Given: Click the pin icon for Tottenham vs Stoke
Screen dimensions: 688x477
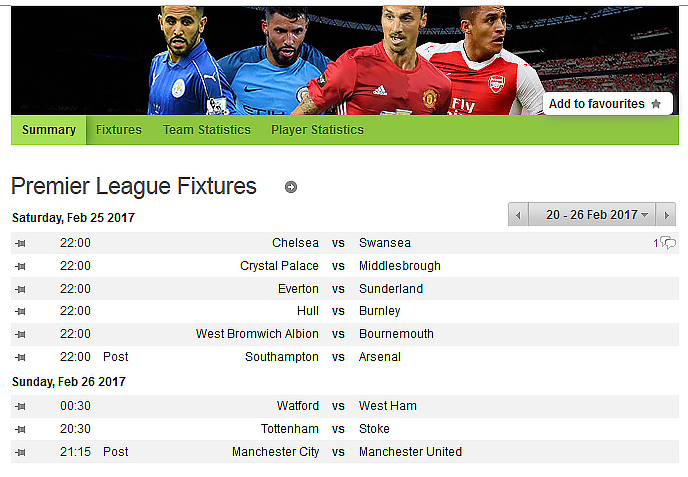Looking at the screenshot, I should click(x=20, y=429).
